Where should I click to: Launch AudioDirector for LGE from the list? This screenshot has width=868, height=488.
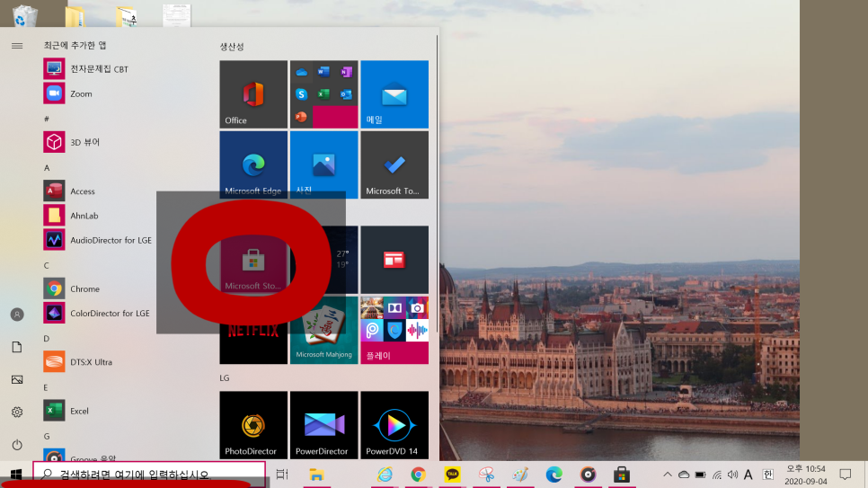tap(99, 240)
